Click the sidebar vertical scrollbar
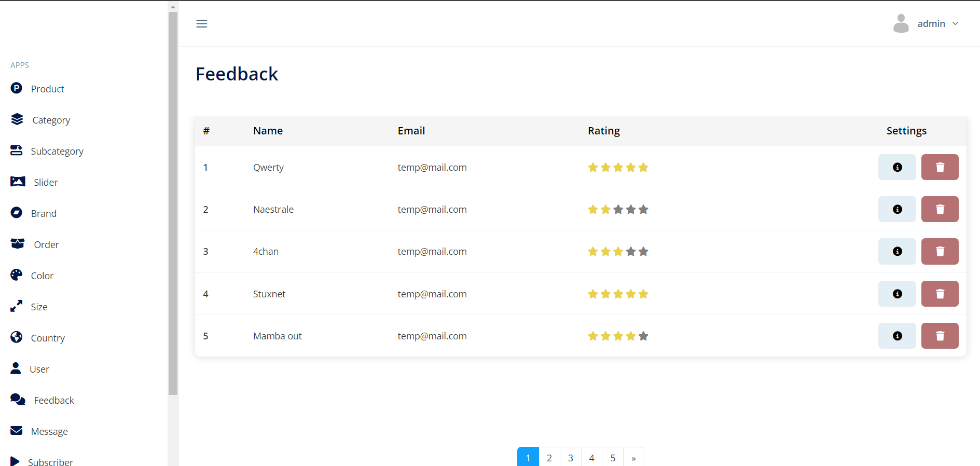Screen dimensions: 980x466 (173, 202)
